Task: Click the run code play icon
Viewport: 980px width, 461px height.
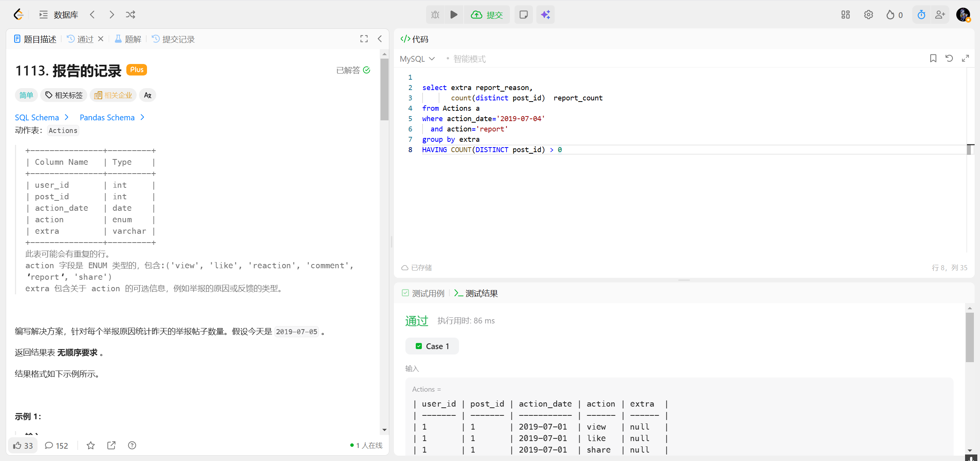Action: point(454,15)
